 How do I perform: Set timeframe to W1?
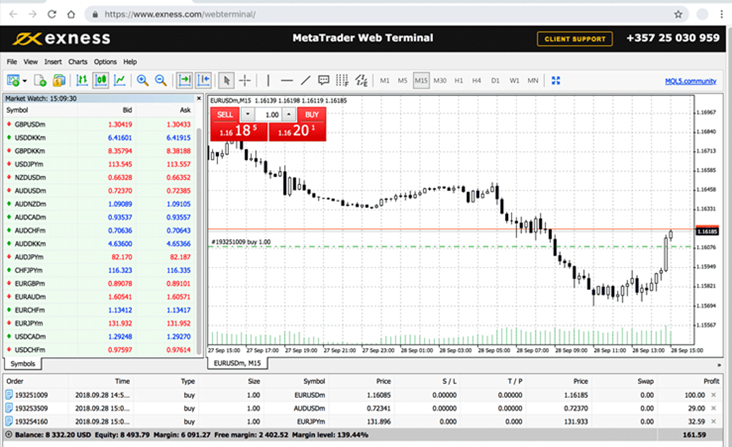514,81
